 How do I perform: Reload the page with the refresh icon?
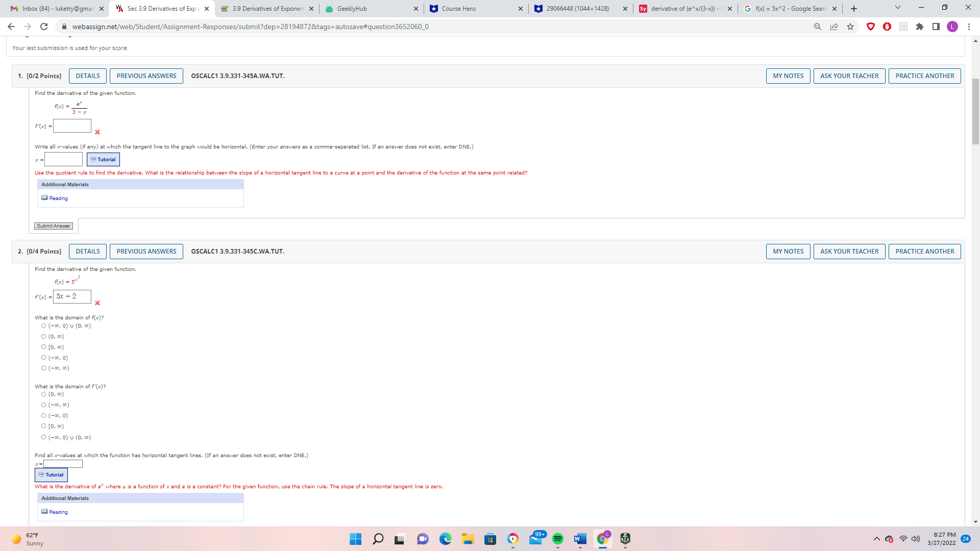click(44, 27)
